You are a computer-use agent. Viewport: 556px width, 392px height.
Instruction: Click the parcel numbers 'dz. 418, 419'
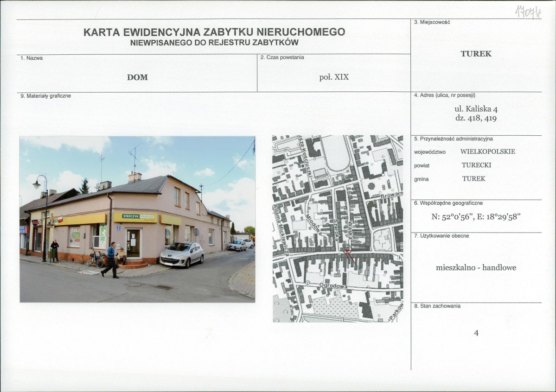(476, 118)
